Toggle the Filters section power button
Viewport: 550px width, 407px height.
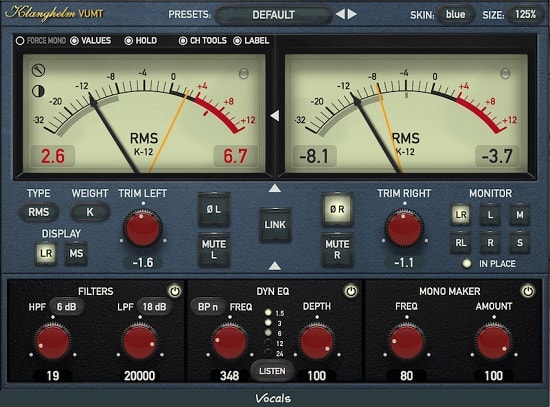click(174, 291)
